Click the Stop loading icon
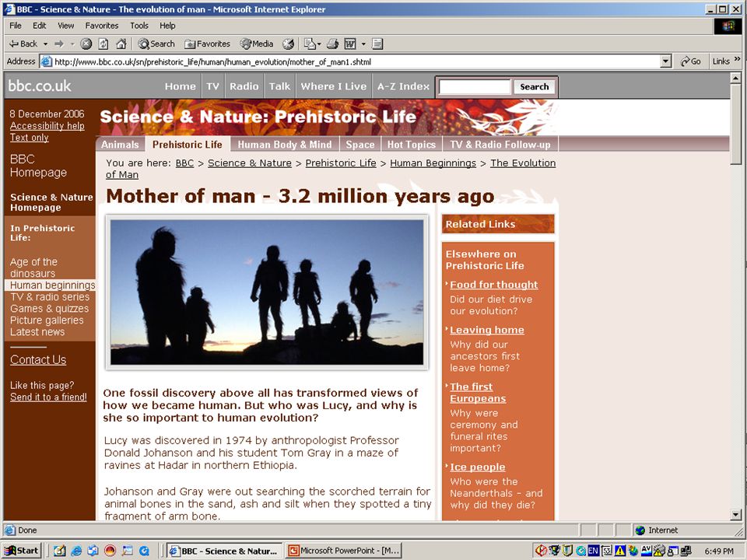 pyautogui.click(x=86, y=44)
